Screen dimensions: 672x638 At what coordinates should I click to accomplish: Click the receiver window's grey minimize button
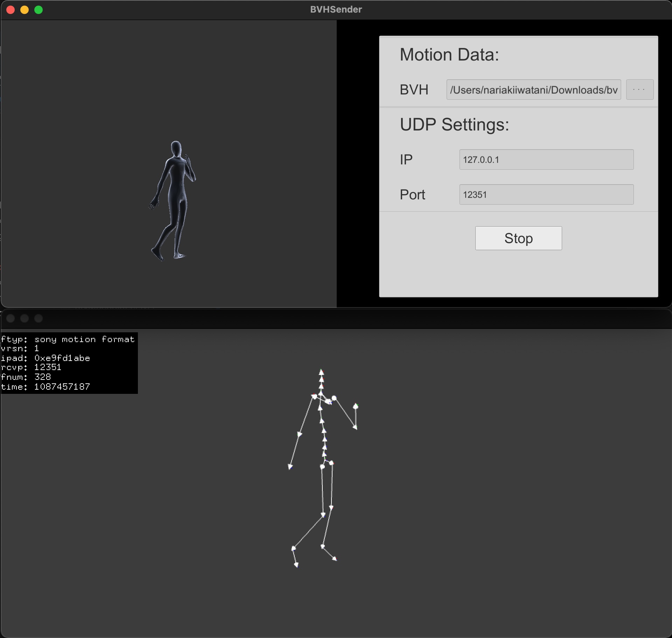pos(24,318)
